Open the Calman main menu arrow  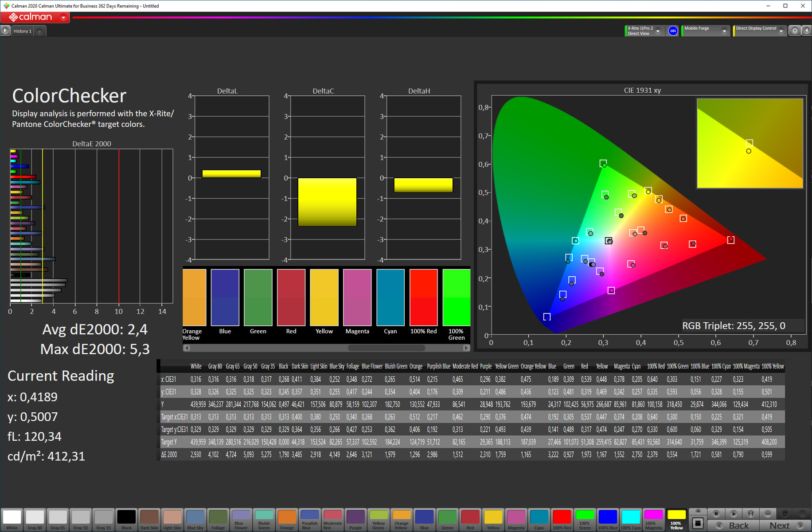coord(63,17)
